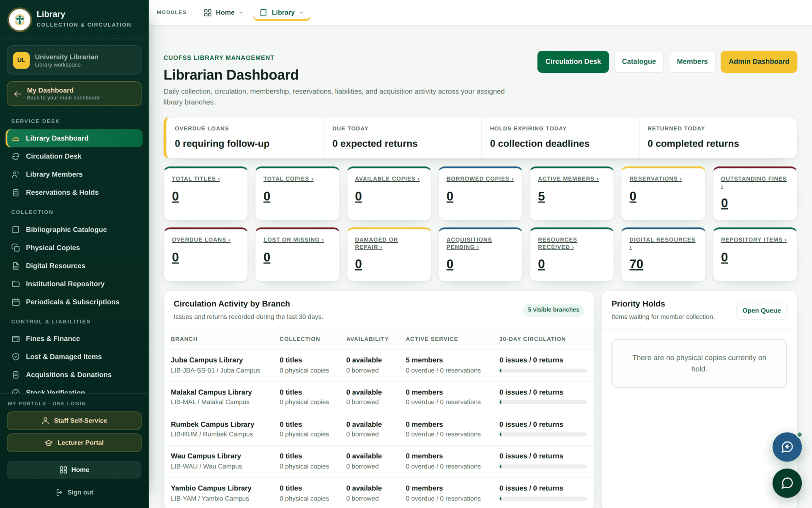Screen dimensions: 812x508
Task: Click the Home grid icon in sidebar
Action: pos(63,470)
